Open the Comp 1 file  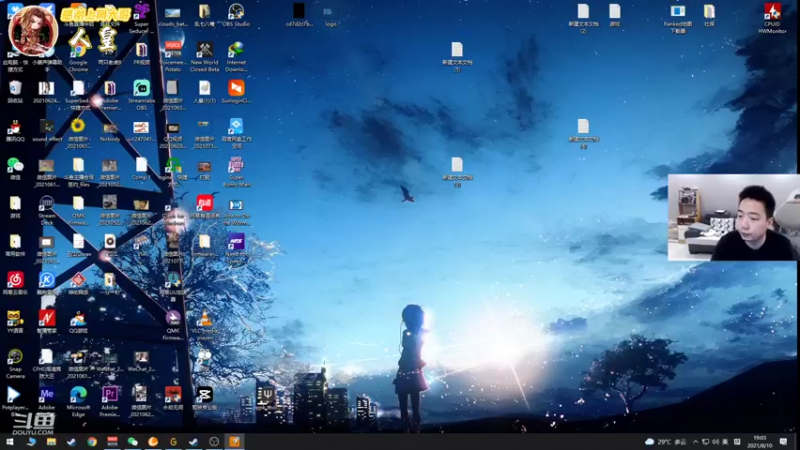point(141,169)
